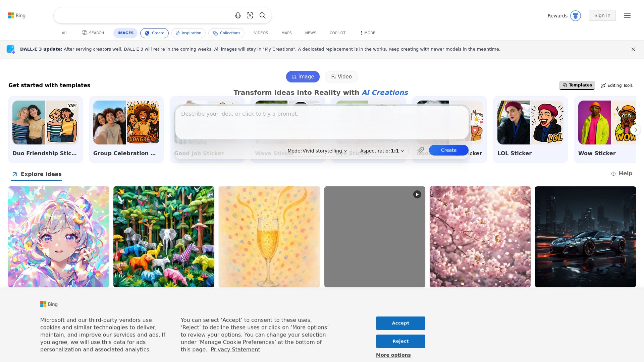The height and width of the screenshot is (362, 644).
Task: Open the cherry blossom image
Action: (480, 237)
